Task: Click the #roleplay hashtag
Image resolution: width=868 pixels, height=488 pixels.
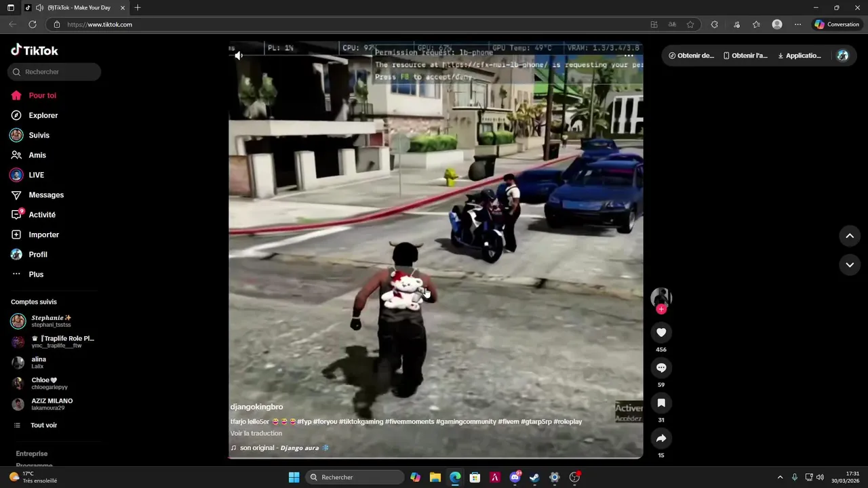Action: point(568,422)
